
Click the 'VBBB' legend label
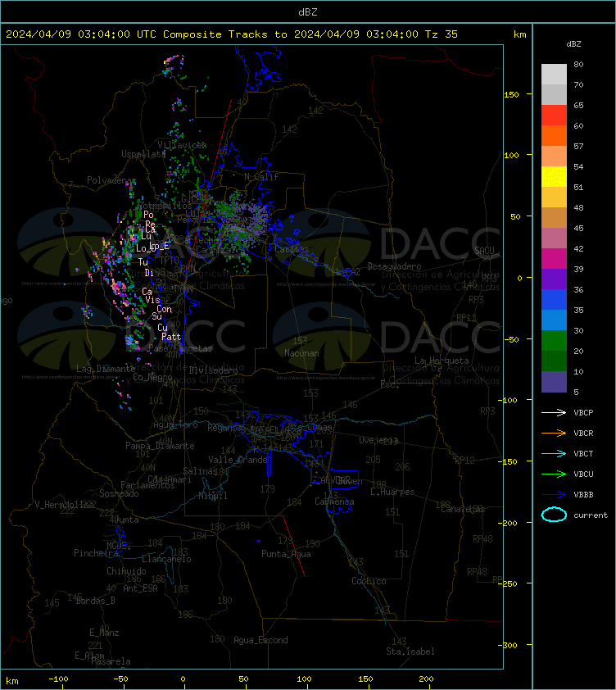pos(583,495)
